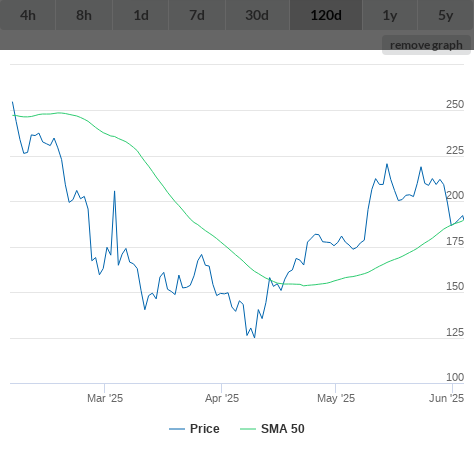Click the Apr '25 axis label
Screen dimensions: 474x455
[222, 398]
